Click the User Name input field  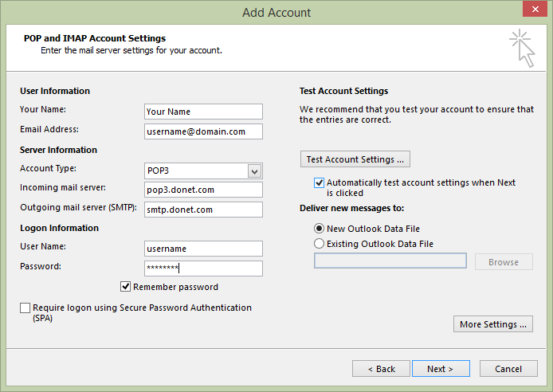pyautogui.click(x=203, y=249)
